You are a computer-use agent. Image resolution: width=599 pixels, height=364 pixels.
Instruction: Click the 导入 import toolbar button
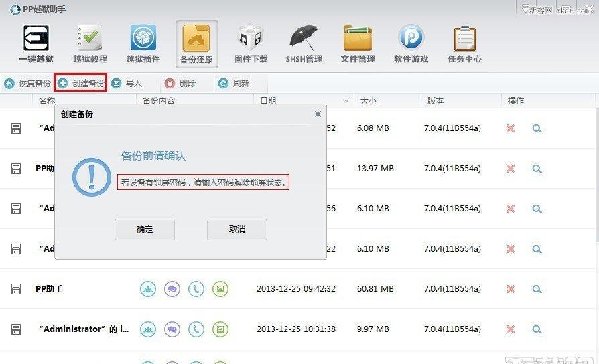click(x=127, y=83)
